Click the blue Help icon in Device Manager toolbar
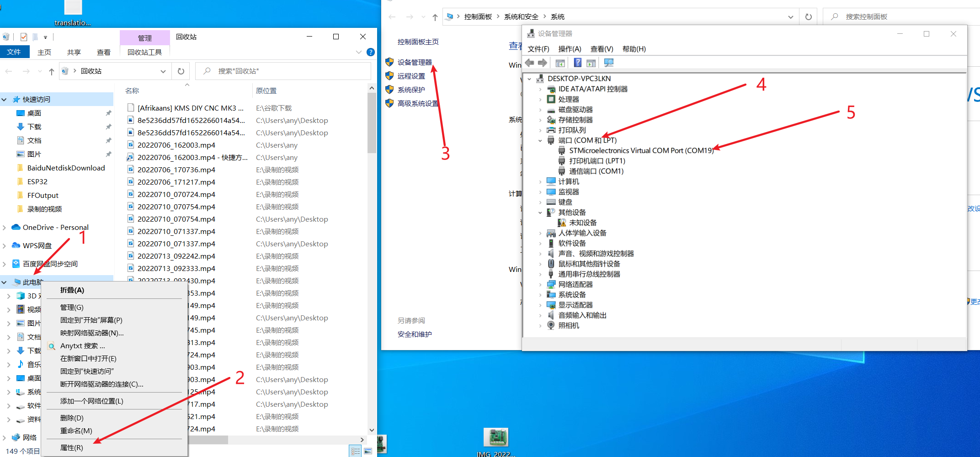Image resolution: width=980 pixels, height=457 pixels. click(x=578, y=63)
